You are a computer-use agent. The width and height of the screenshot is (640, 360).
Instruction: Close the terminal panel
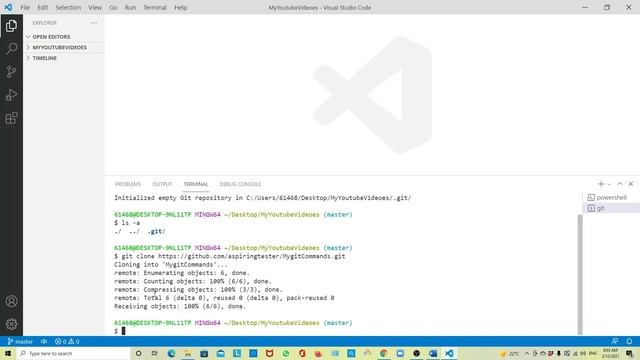(631, 184)
